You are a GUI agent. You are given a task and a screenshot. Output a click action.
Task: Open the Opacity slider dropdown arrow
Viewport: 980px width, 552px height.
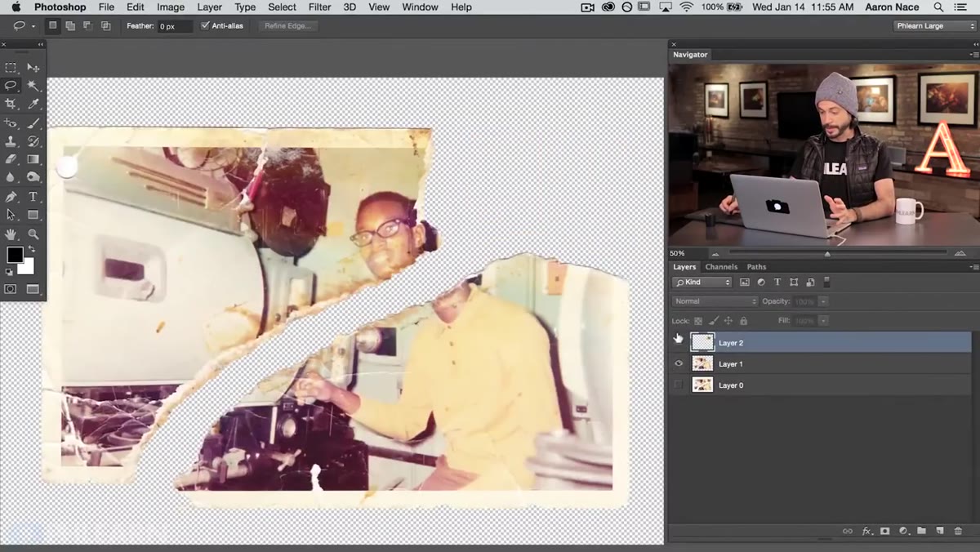coord(823,301)
